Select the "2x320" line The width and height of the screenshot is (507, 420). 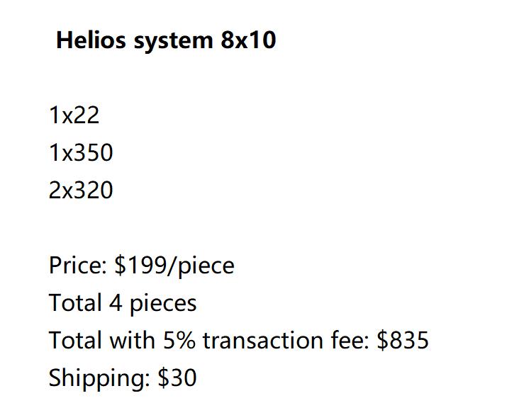pyautogui.click(x=81, y=190)
